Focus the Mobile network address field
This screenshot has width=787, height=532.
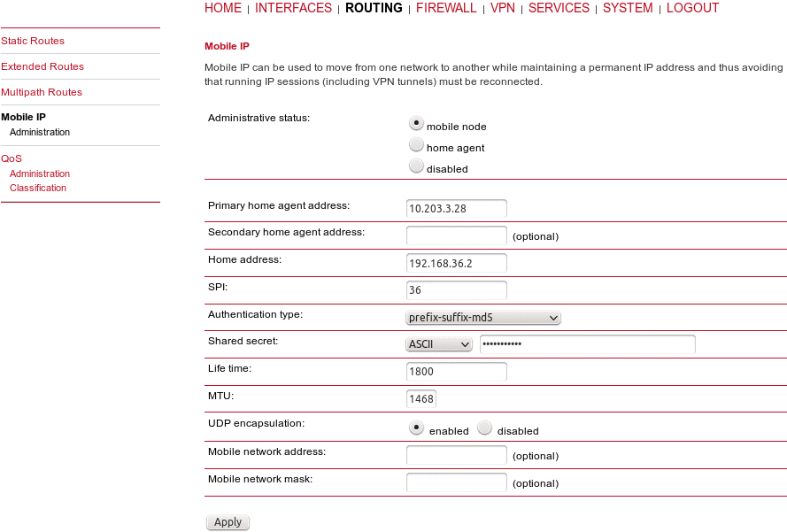[x=456, y=456]
